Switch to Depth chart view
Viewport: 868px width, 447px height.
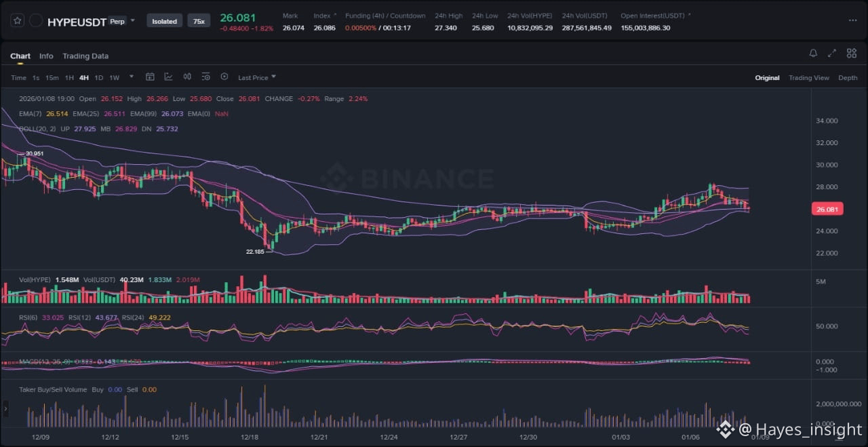(848, 78)
